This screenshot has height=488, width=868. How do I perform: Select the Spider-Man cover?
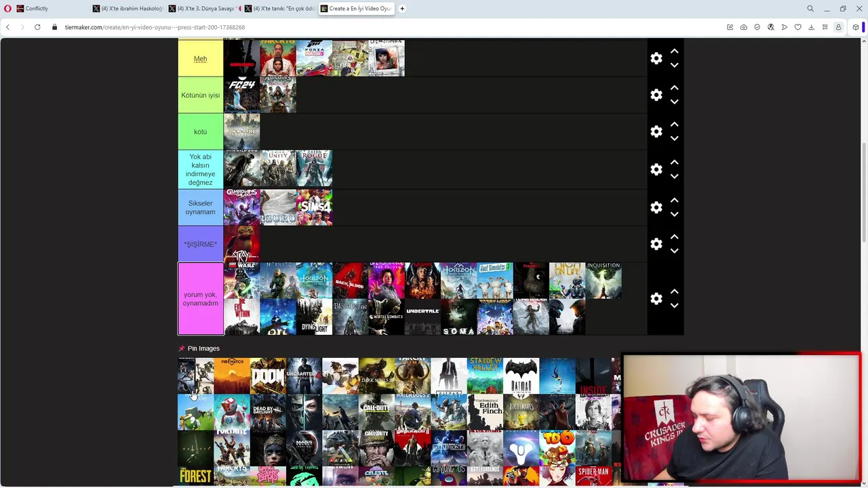593,476
